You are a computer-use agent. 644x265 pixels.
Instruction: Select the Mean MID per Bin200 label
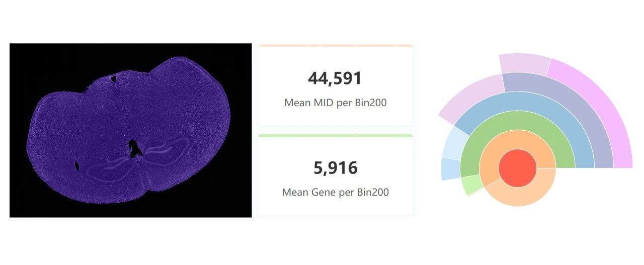click(x=335, y=103)
